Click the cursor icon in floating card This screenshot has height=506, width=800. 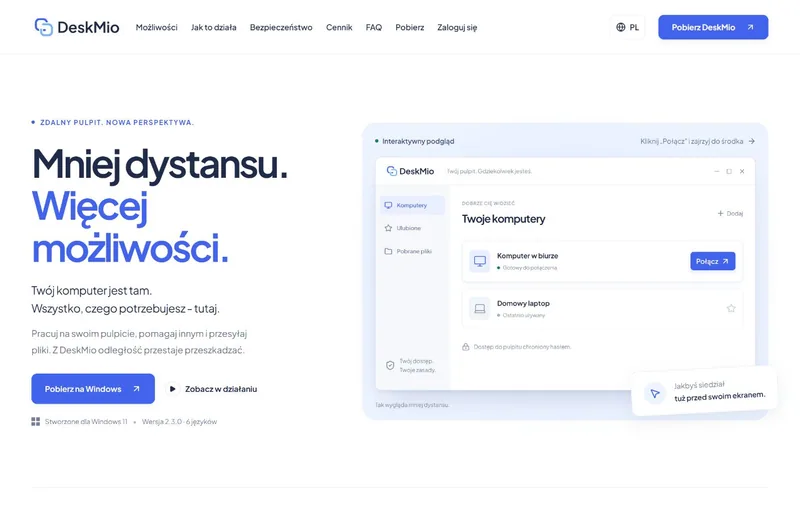655,393
